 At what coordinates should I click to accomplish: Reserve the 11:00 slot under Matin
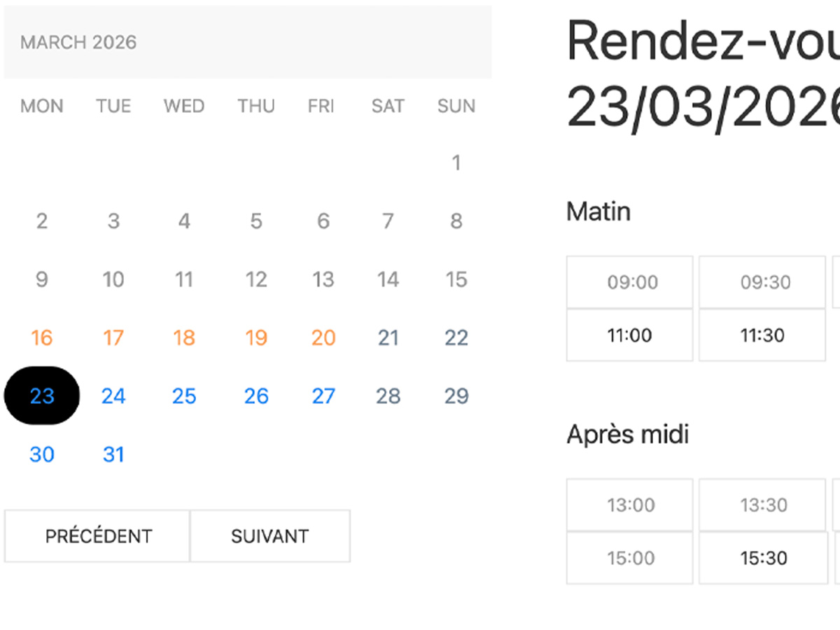[629, 335]
